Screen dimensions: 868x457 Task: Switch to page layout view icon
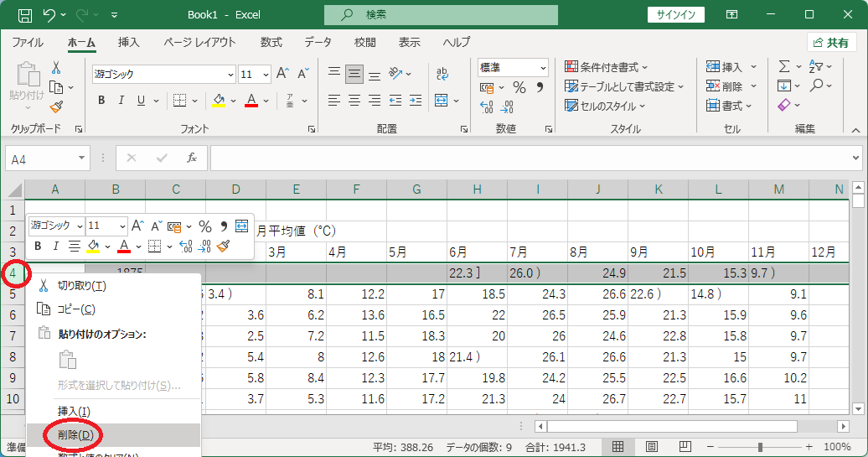coord(652,446)
